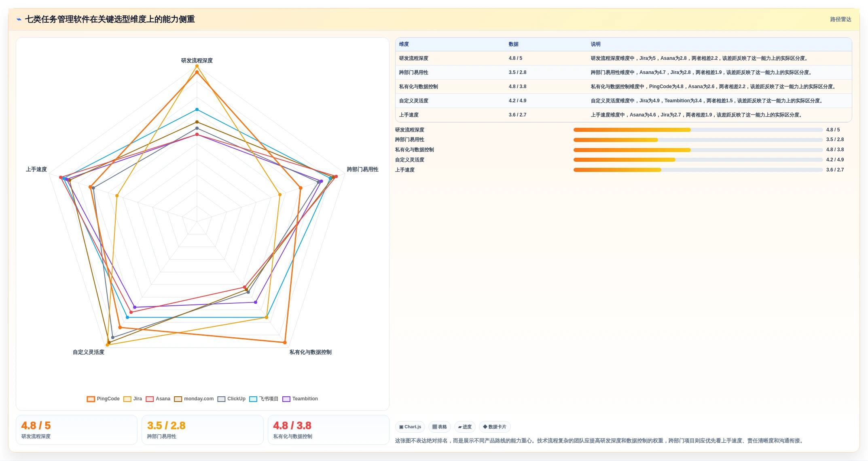
Task: Click the blue icon beside the chart title
Action: click(19, 19)
